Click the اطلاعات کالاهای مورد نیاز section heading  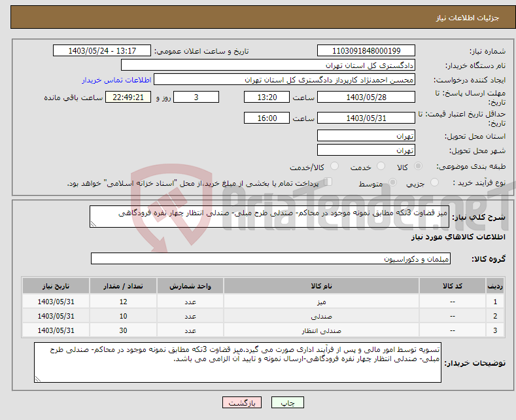pos(458,237)
